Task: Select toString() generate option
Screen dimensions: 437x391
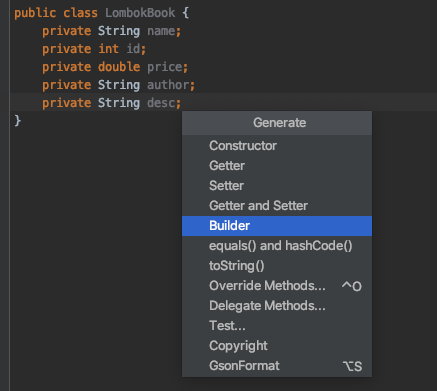Action: [277, 266]
